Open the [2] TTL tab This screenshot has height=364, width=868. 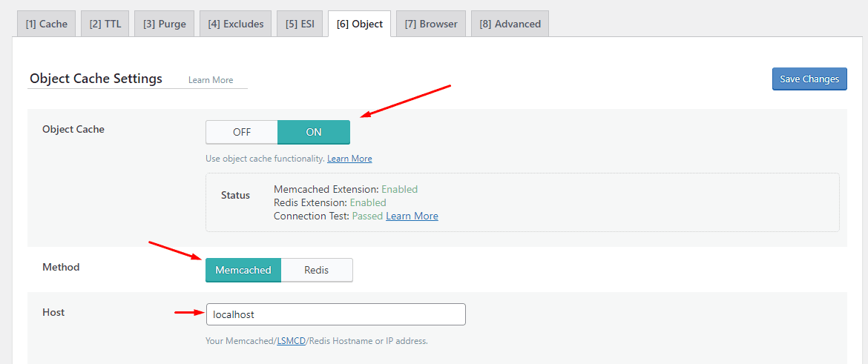[x=105, y=24]
